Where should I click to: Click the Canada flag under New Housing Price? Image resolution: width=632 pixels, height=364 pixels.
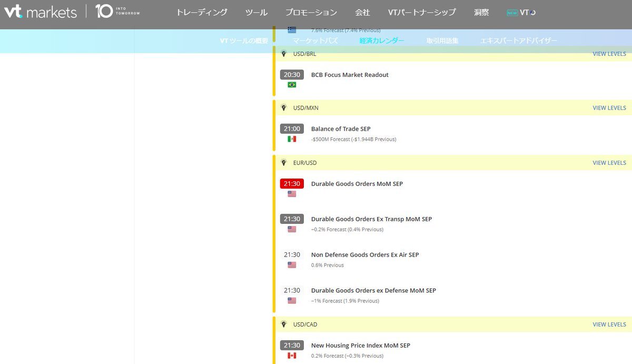(x=292, y=356)
